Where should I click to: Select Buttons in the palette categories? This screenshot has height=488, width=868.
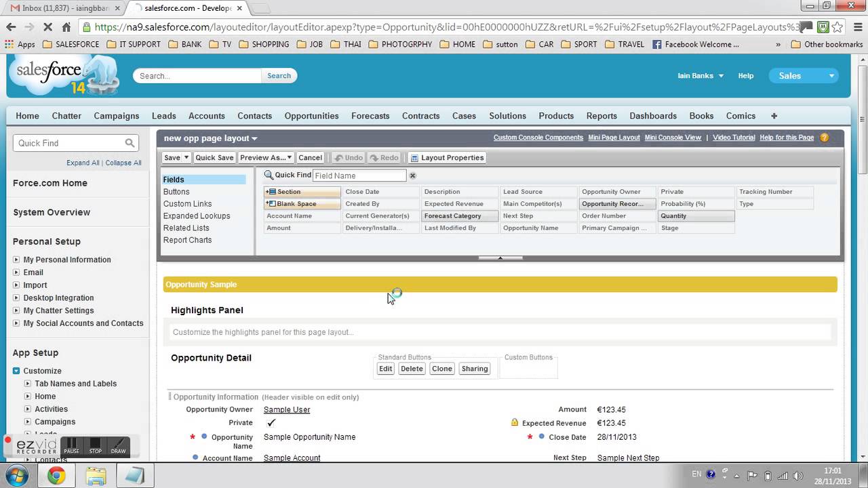click(176, 192)
